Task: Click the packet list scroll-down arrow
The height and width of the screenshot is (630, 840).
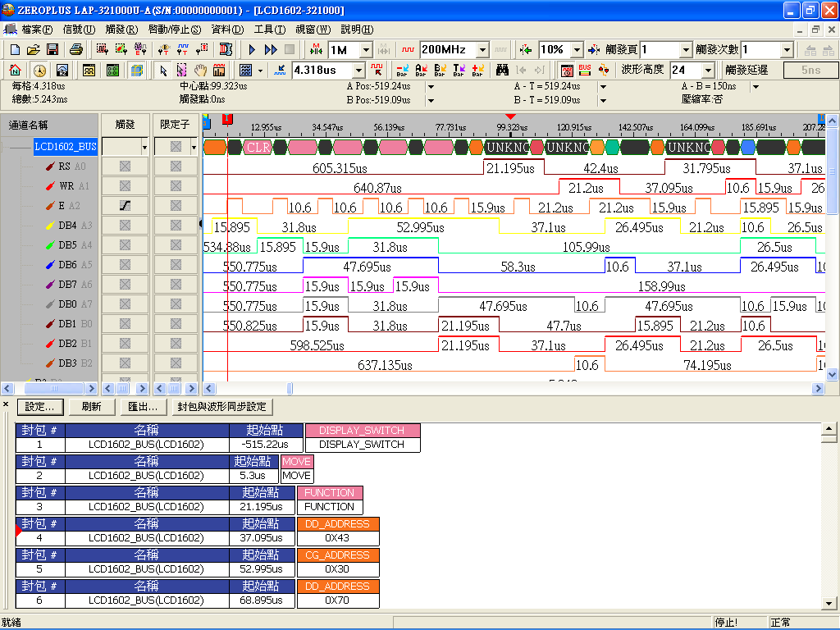Action: point(829,603)
